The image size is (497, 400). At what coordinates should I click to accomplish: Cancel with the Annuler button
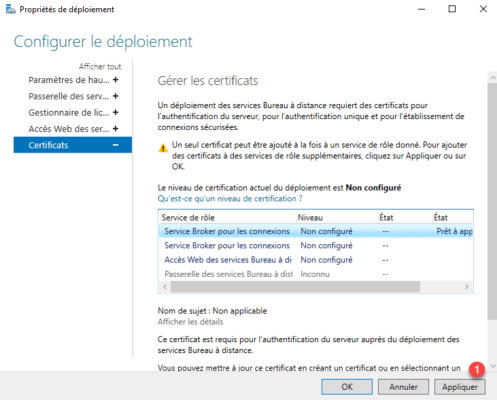403,387
